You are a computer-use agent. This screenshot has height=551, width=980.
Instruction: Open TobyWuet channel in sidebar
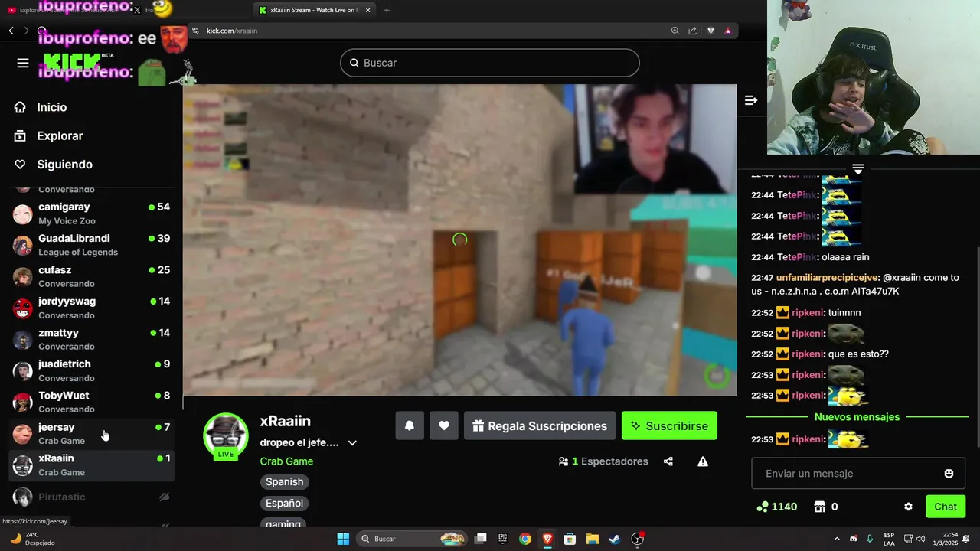[x=92, y=402]
